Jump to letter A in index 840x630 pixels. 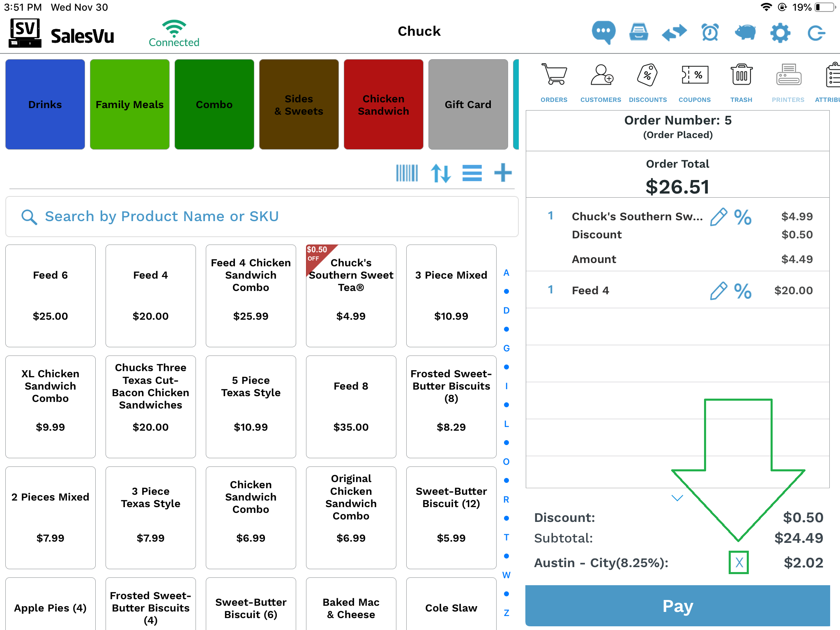tap(506, 273)
